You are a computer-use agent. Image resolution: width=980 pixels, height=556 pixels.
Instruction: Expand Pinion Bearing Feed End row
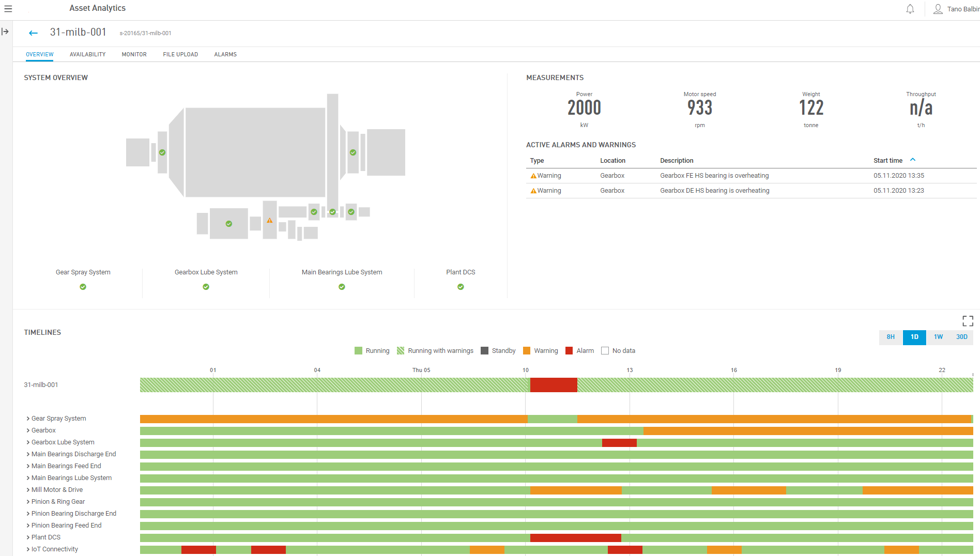coord(28,525)
